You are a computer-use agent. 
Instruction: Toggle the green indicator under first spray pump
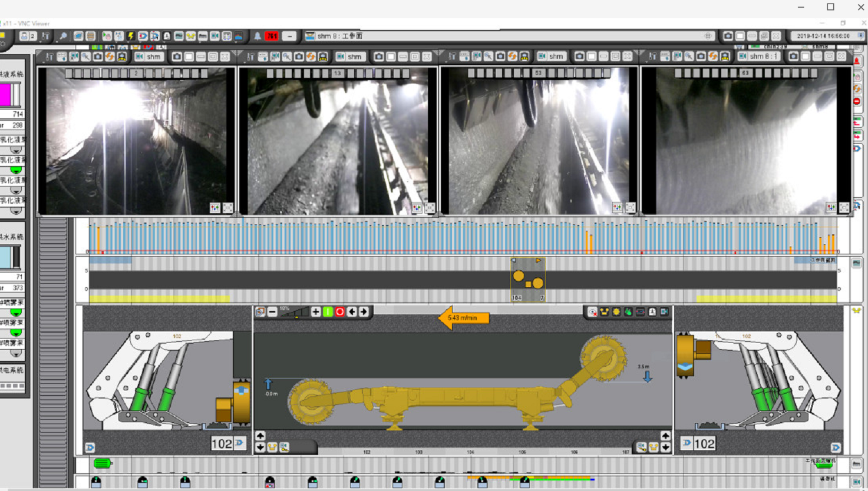(16, 313)
